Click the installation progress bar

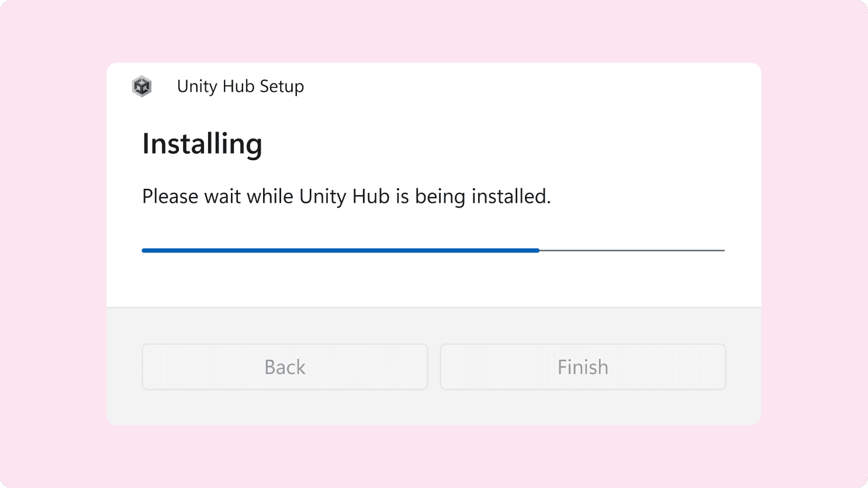433,250
